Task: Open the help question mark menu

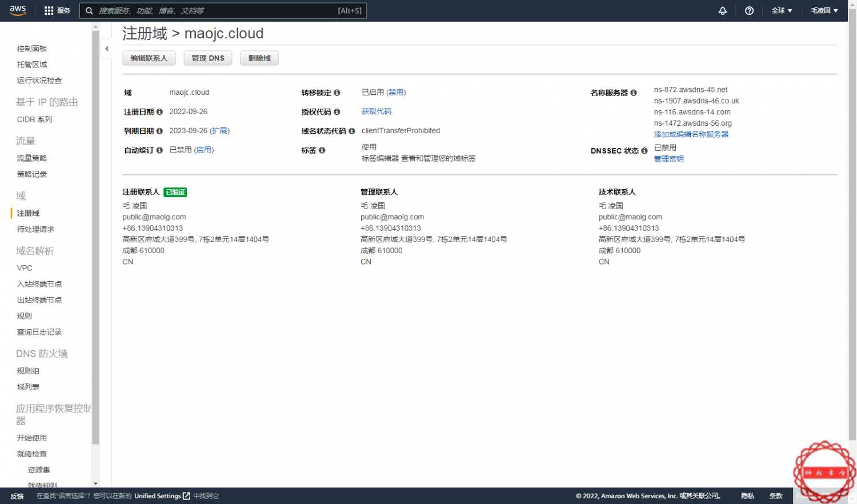Action: [x=749, y=10]
